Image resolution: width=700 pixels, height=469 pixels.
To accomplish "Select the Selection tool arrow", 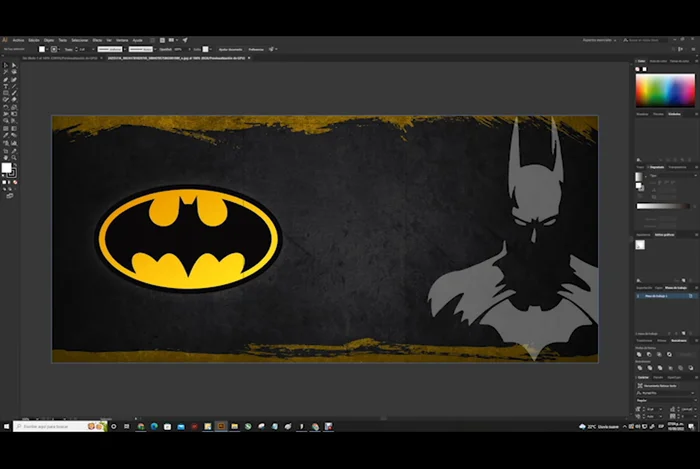I will coord(5,65).
